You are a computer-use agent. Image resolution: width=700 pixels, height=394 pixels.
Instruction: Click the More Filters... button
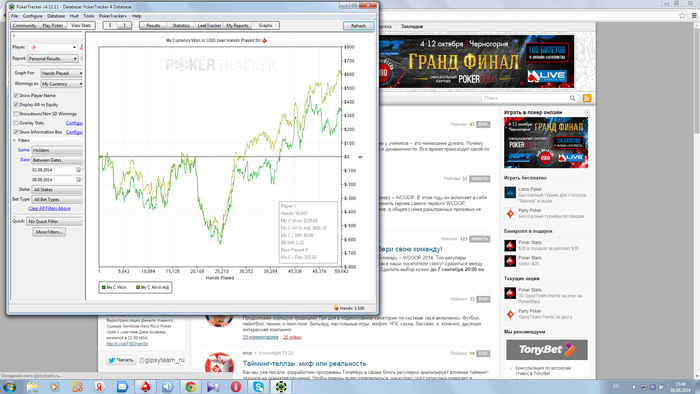tap(49, 232)
